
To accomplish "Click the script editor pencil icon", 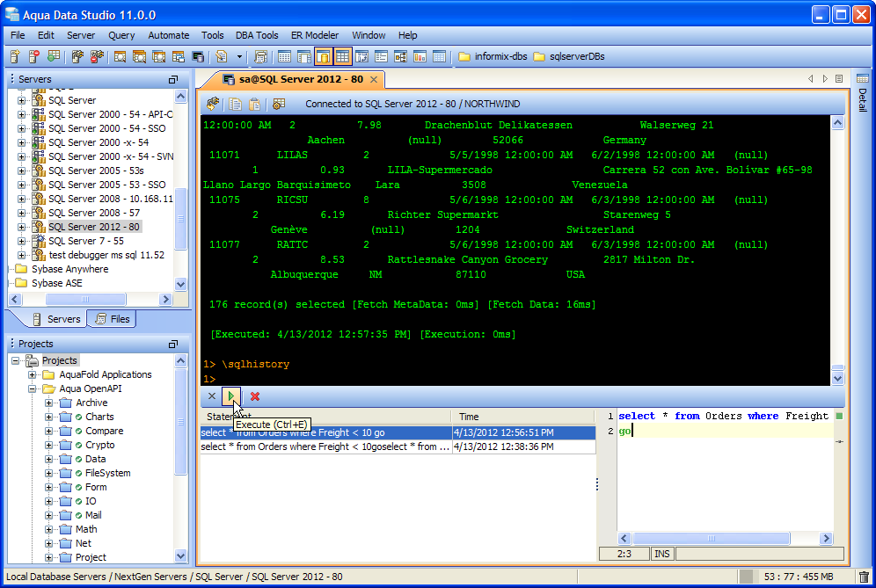I will pos(222,56).
